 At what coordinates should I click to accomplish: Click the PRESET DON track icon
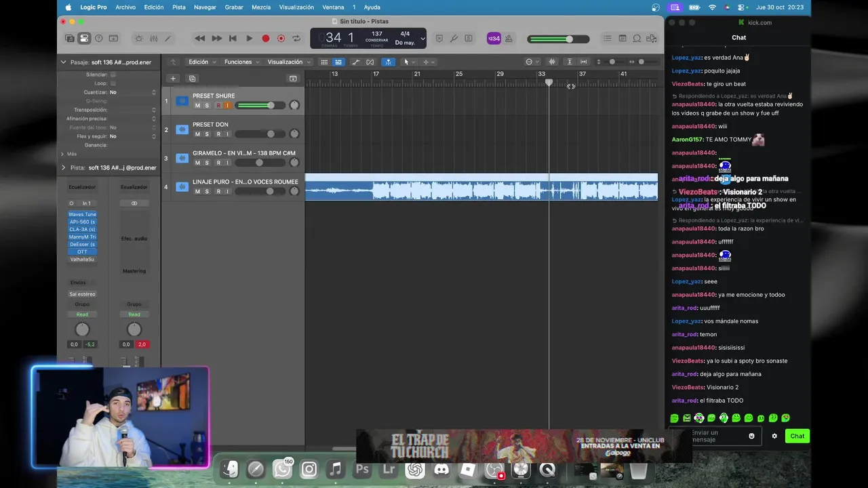[182, 129]
